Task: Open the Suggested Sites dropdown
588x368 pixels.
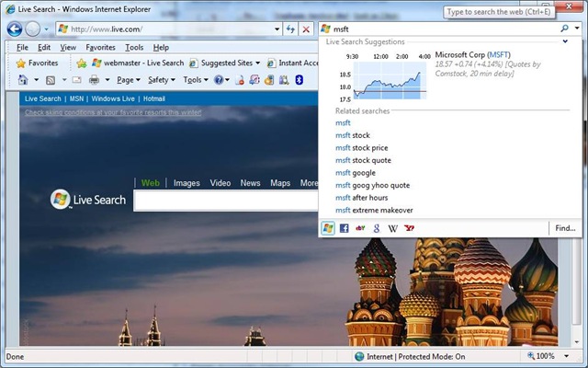Action: [224, 63]
